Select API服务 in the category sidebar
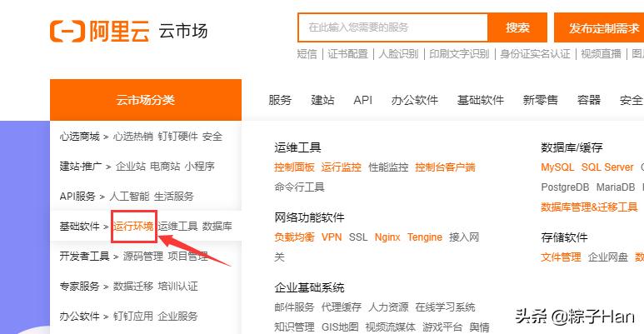The height and width of the screenshot is (334, 644). [x=77, y=197]
